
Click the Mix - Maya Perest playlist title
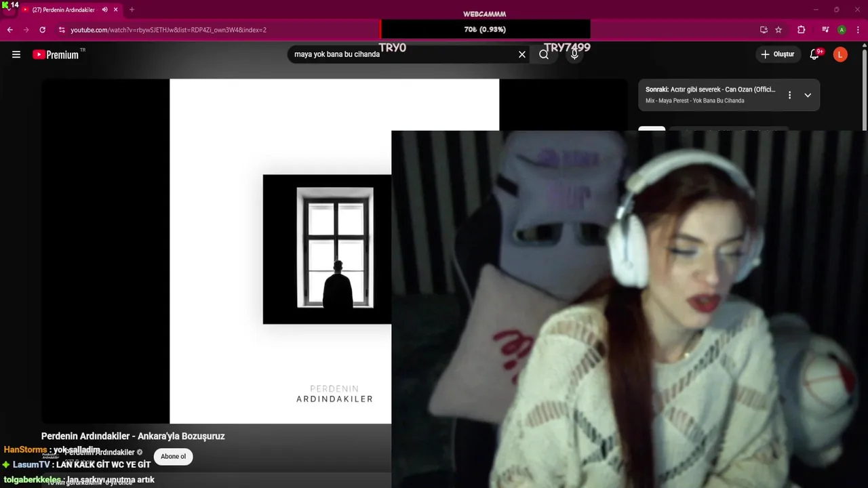click(x=694, y=101)
